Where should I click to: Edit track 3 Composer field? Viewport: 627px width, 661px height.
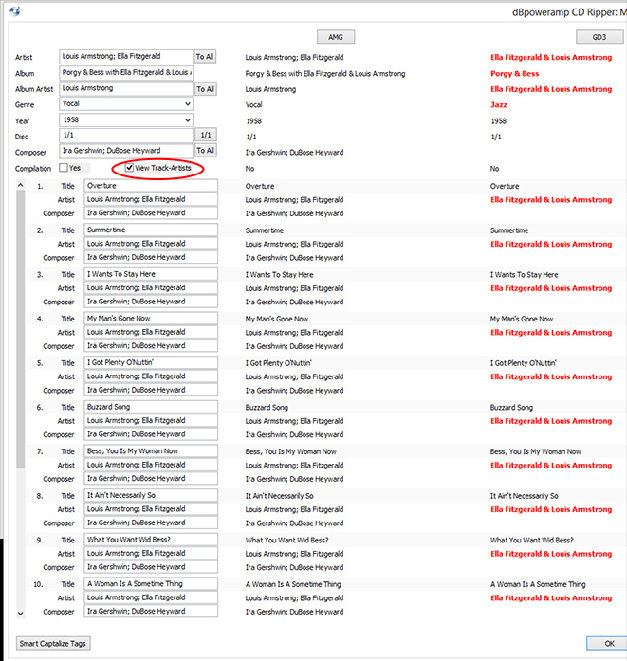click(x=151, y=301)
